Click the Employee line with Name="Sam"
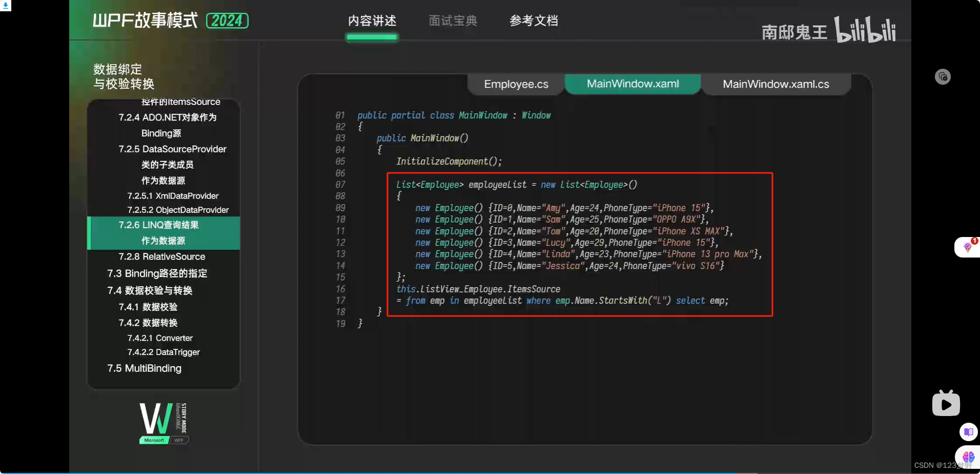980x474 pixels. pyautogui.click(x=562, y=220)
